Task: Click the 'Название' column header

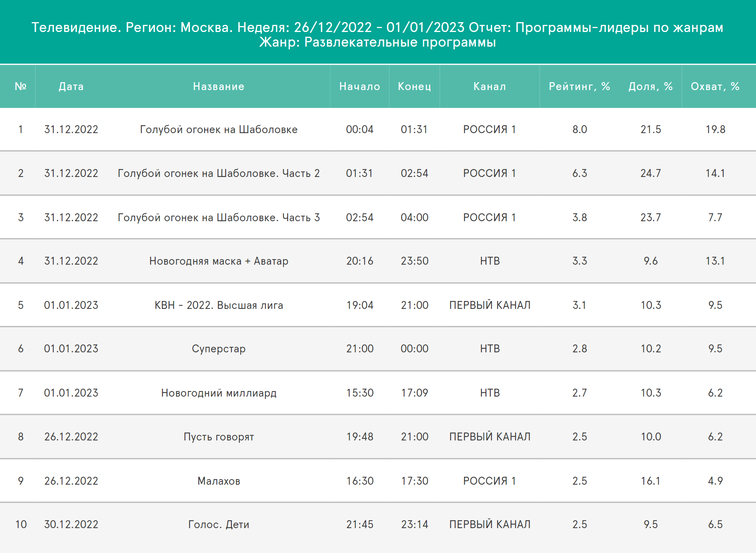Action: (219, 87)
